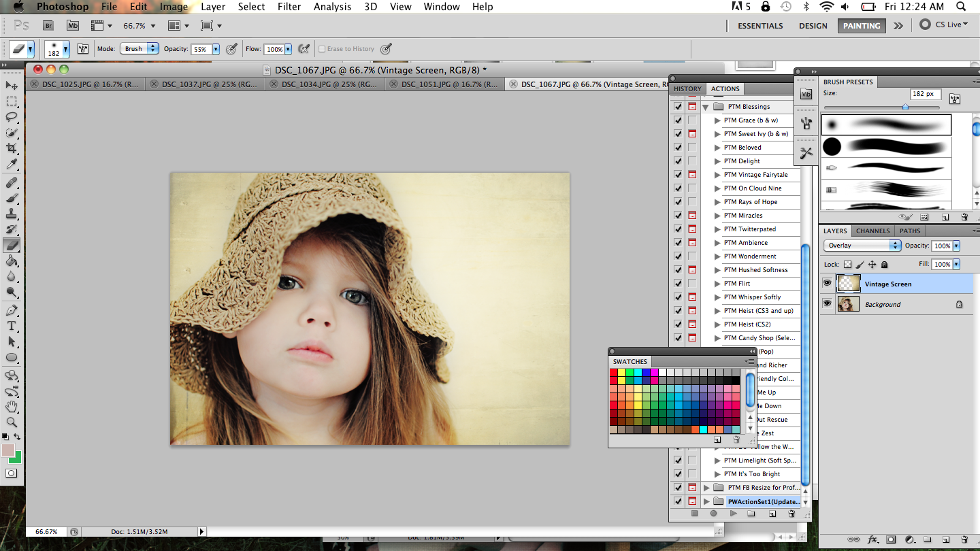Open the Filter menu
The height and width of the screenshot is (551, 980).
pyautogui.click(x=289, y=7)
